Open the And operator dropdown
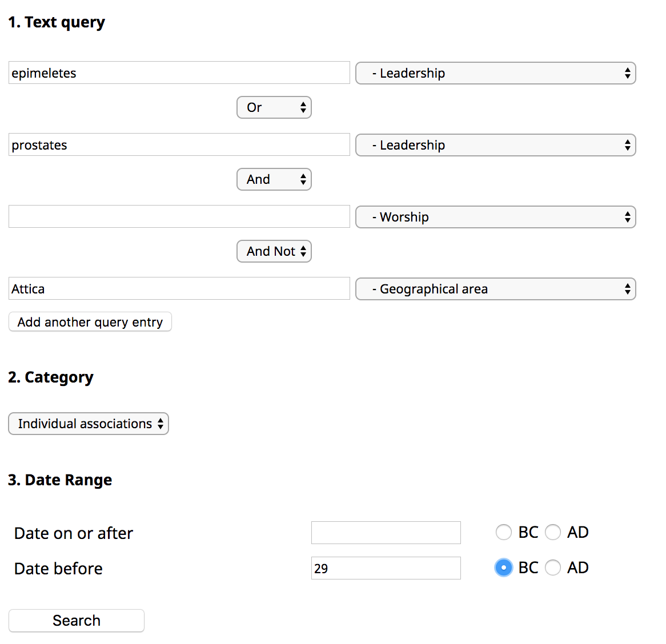This screenshot has width=666, height=644. [274, 179]
